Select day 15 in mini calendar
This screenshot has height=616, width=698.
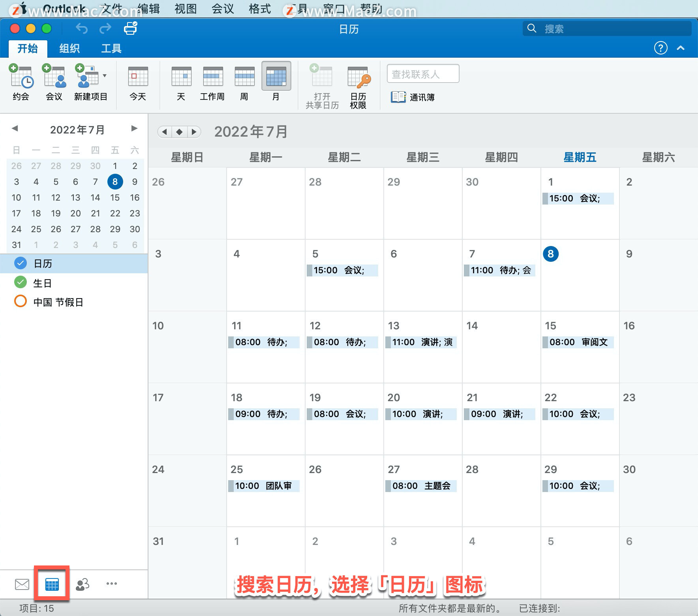tap(115, 197)
